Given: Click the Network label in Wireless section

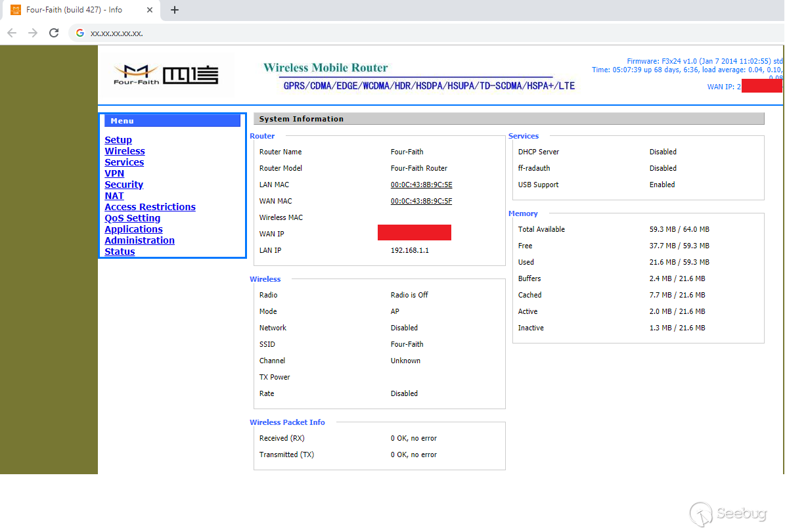Looking at the screenshot, I should [273, 328].
